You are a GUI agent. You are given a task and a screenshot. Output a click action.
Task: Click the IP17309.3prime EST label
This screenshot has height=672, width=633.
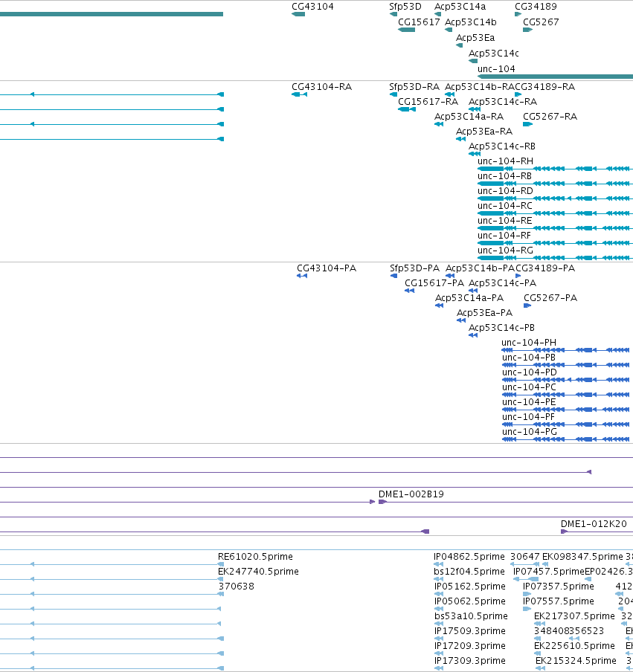pyautogui.click(x=469, y=660)
